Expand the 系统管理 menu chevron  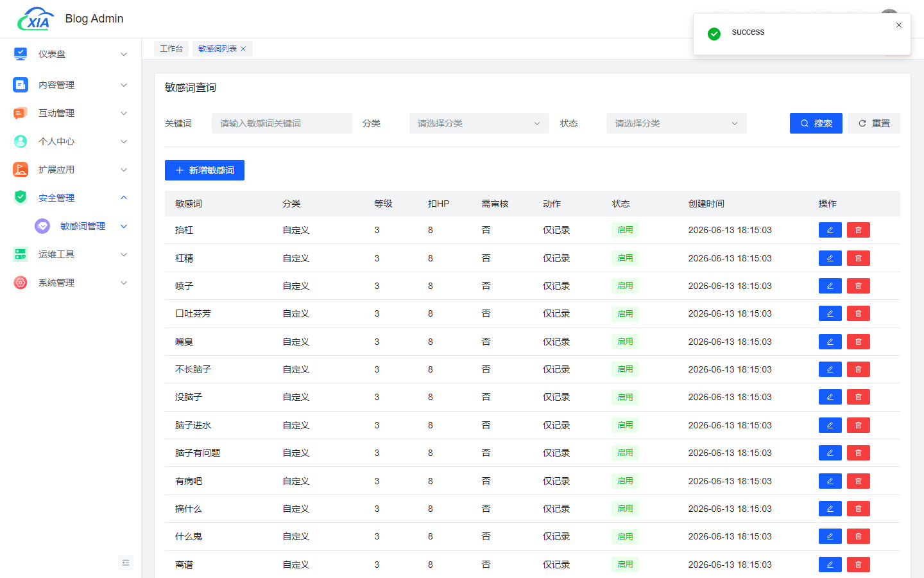tap(124, 283)
